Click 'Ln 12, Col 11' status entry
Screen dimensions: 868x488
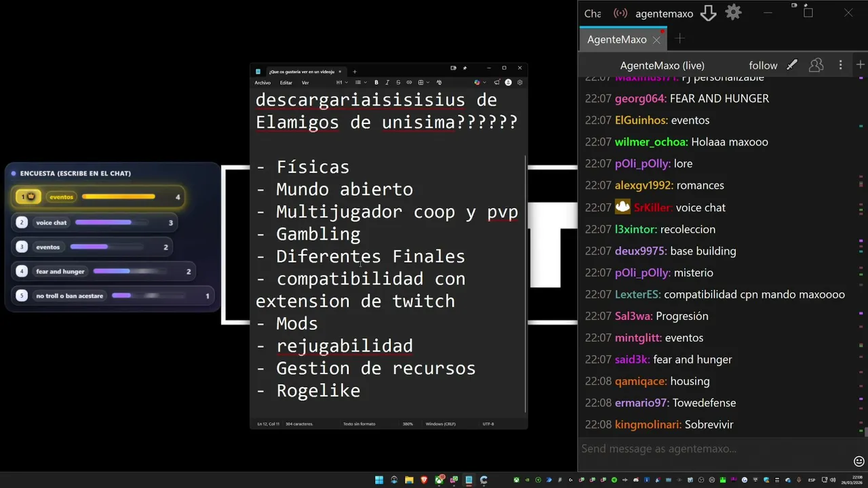tap(269, 424)
